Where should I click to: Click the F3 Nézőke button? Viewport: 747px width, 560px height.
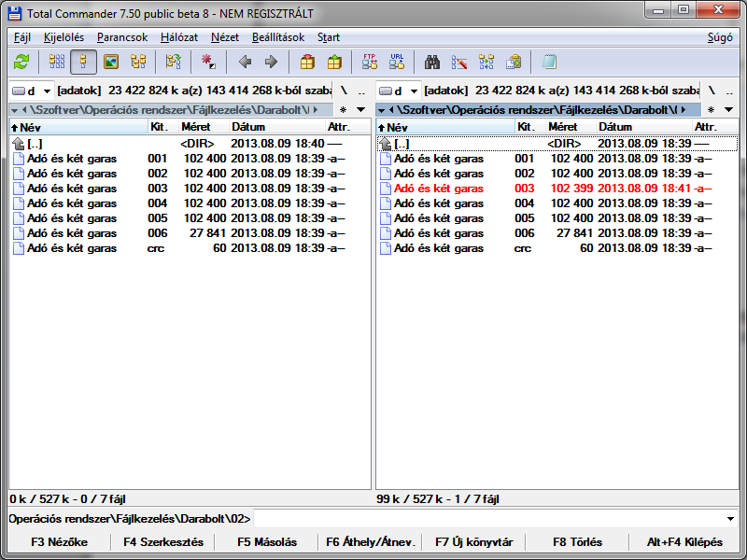60,542
